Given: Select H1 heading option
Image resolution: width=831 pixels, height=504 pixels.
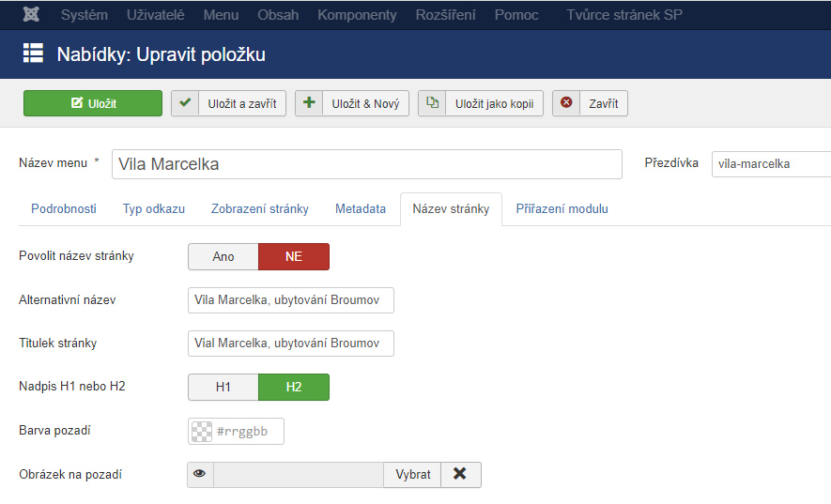Looking at the screenshot, I should pyautogui.click(x=223, y=387).
